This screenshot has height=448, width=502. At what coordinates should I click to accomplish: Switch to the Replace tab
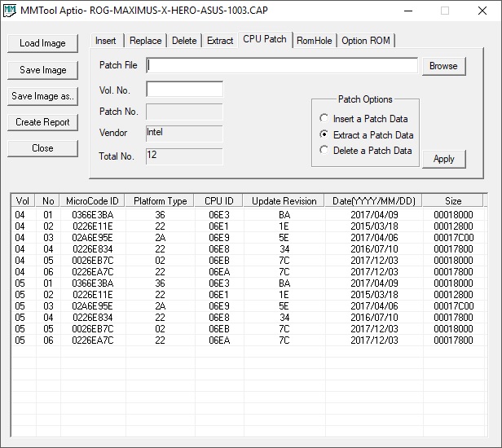(x=145, y=41)
